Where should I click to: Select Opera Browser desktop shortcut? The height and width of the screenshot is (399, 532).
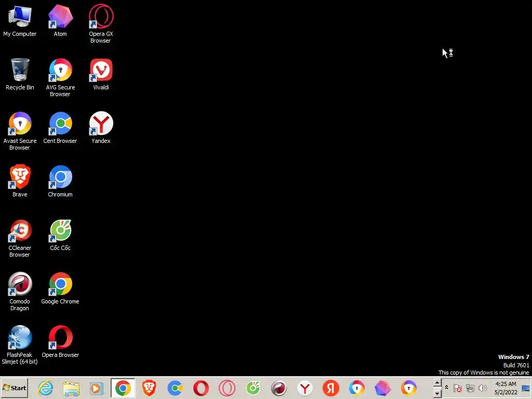click(60, 342)
